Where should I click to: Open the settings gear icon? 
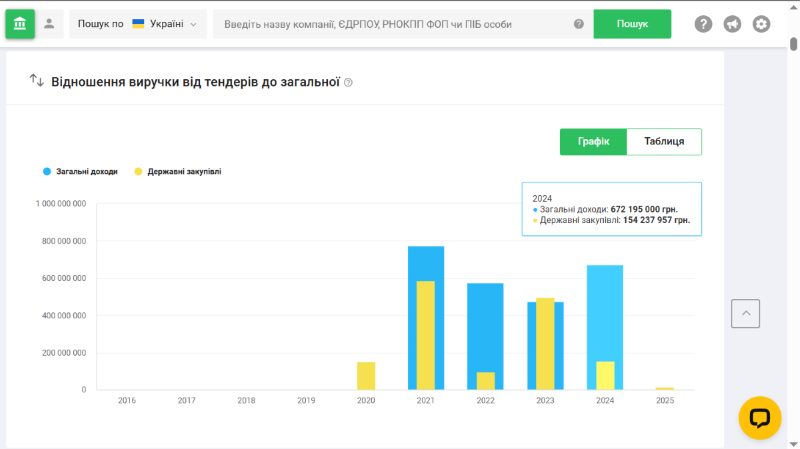point(762,24)
